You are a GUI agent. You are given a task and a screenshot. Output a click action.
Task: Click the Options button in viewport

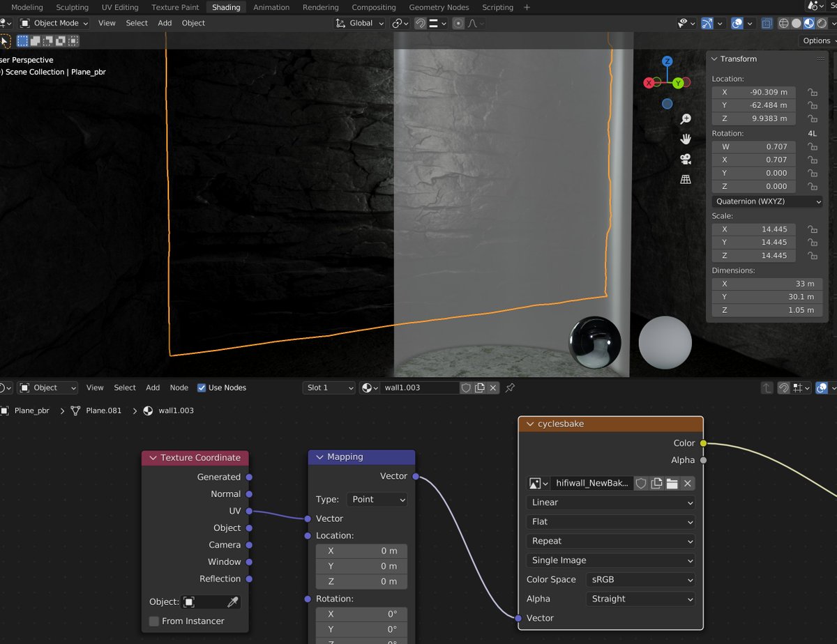point(817,40)
